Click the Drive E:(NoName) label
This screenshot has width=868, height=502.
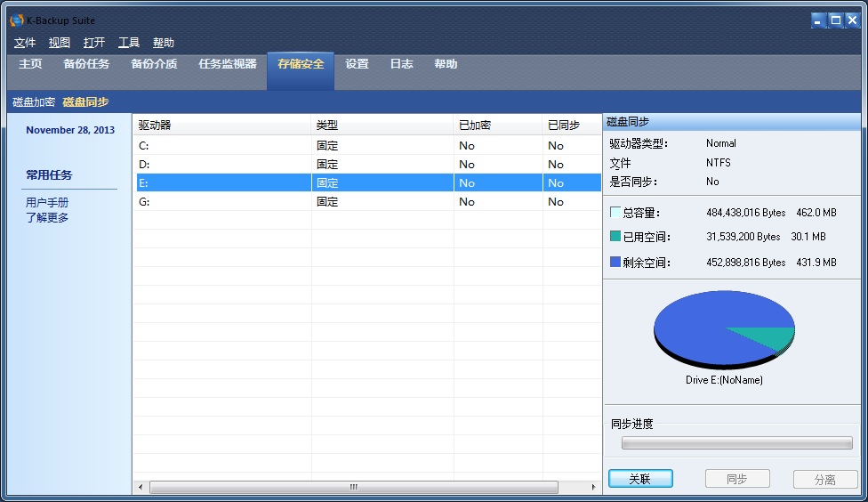(x=724, y=380)
